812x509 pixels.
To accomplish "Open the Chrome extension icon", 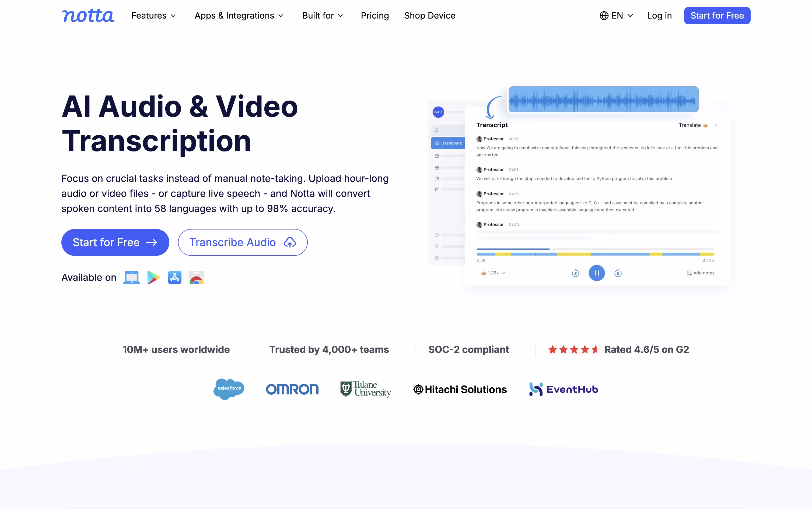I will pos(196,277).
